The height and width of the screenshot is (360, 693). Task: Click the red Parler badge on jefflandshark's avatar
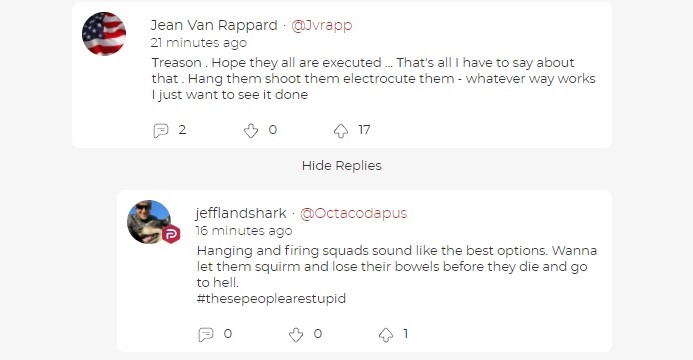coord(171,234)
